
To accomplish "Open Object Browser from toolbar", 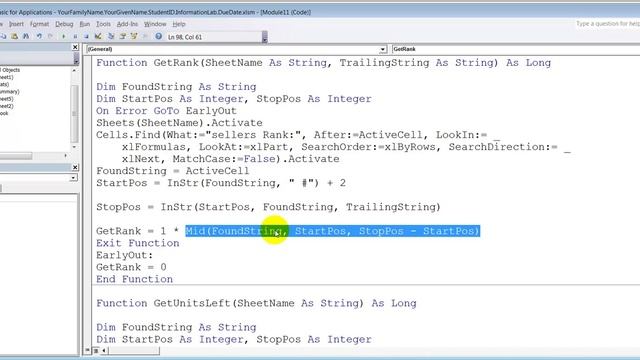I will click(133, 36).
